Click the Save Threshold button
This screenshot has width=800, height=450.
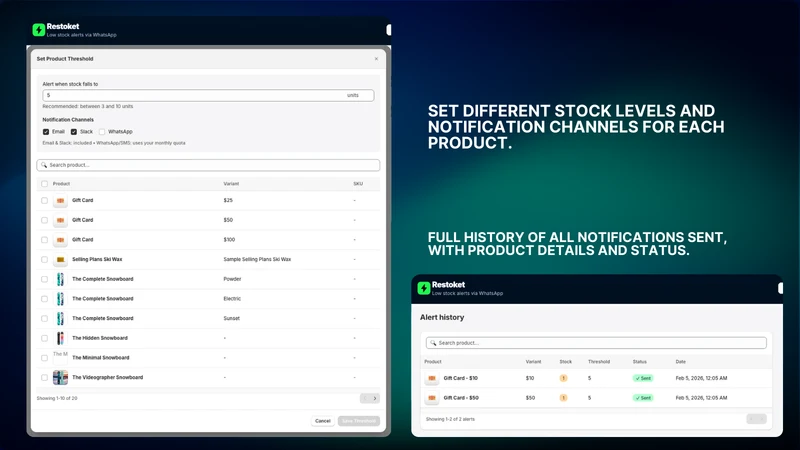click(359, 421)
